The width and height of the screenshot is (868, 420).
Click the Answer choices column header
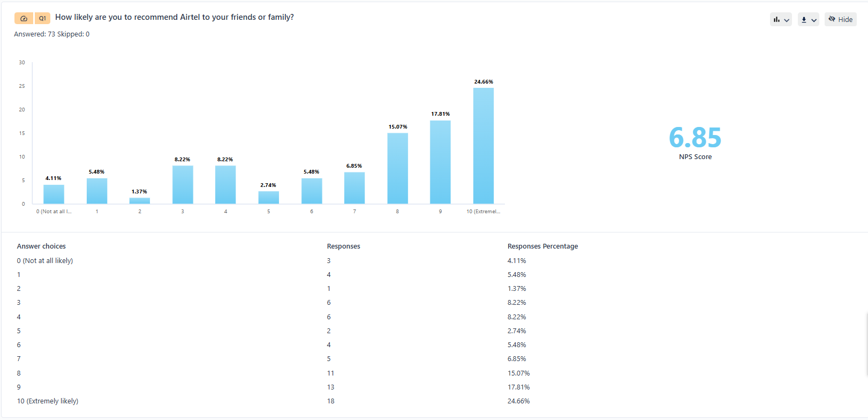(41, 246)
